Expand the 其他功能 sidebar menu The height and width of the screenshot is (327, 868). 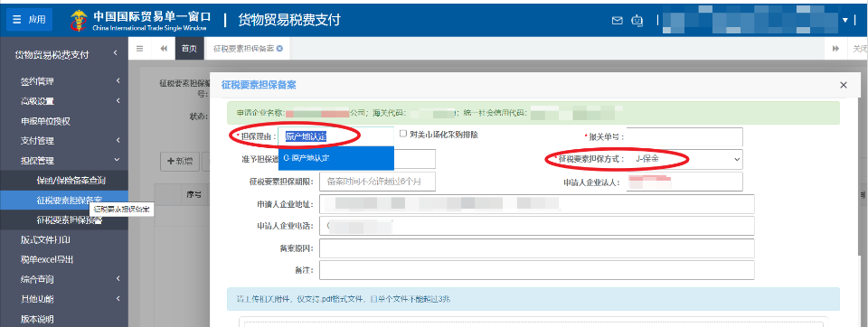pyautogui.click(x=64, y=299)
